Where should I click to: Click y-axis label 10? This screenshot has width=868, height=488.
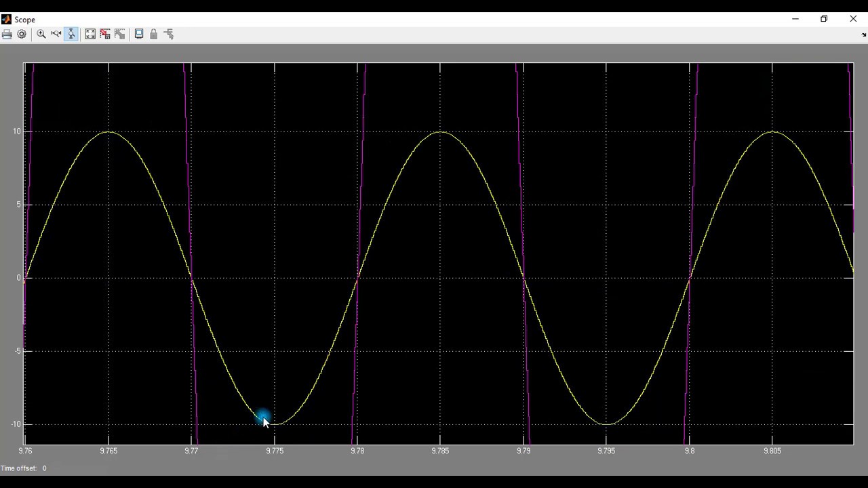click(x=16, y=131)
